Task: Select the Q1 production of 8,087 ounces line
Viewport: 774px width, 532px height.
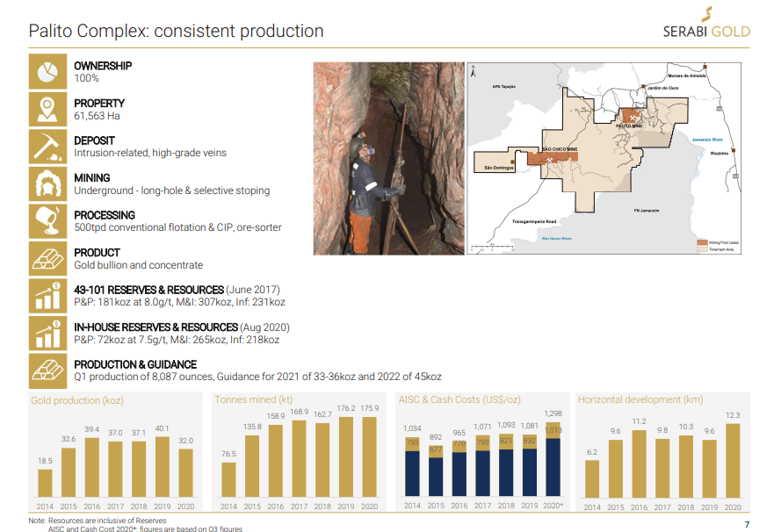Action: (x=257, y=377)
